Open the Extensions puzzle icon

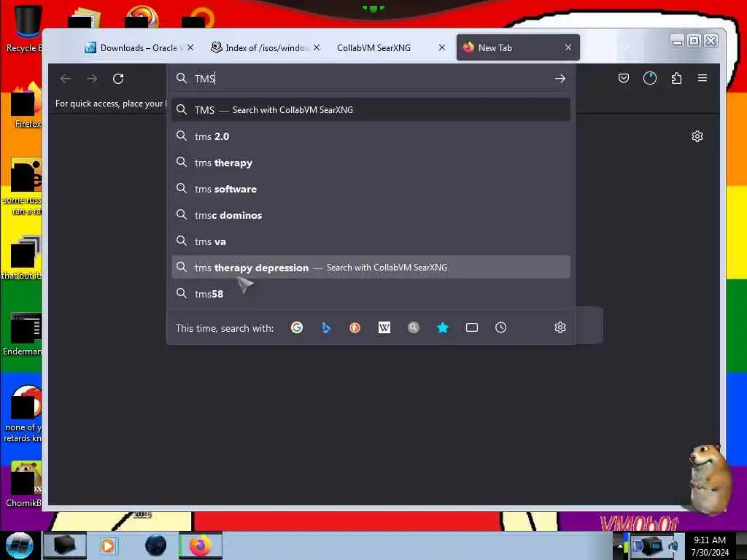pos(676,78)
